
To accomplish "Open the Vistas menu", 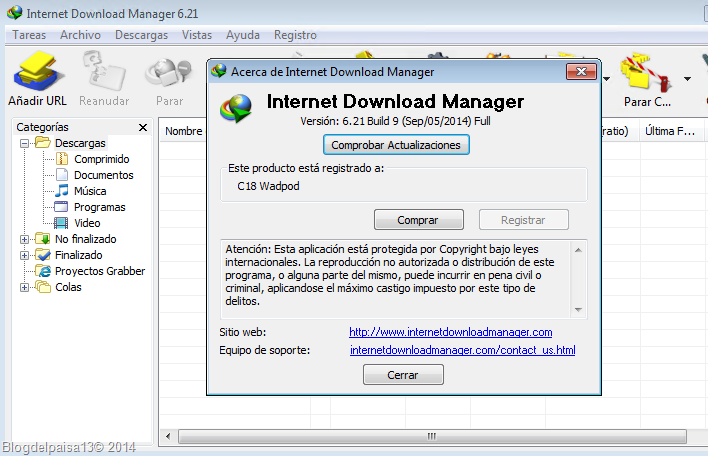I will pos(197,35).
